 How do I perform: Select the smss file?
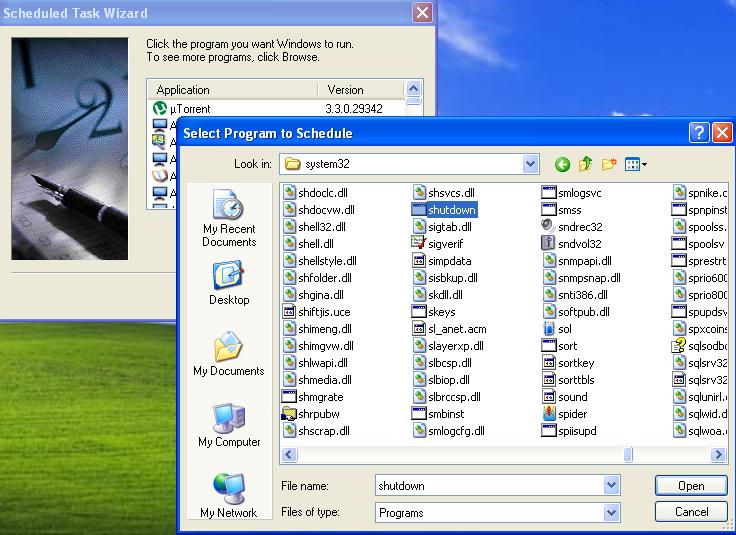(x=561, y=210)
